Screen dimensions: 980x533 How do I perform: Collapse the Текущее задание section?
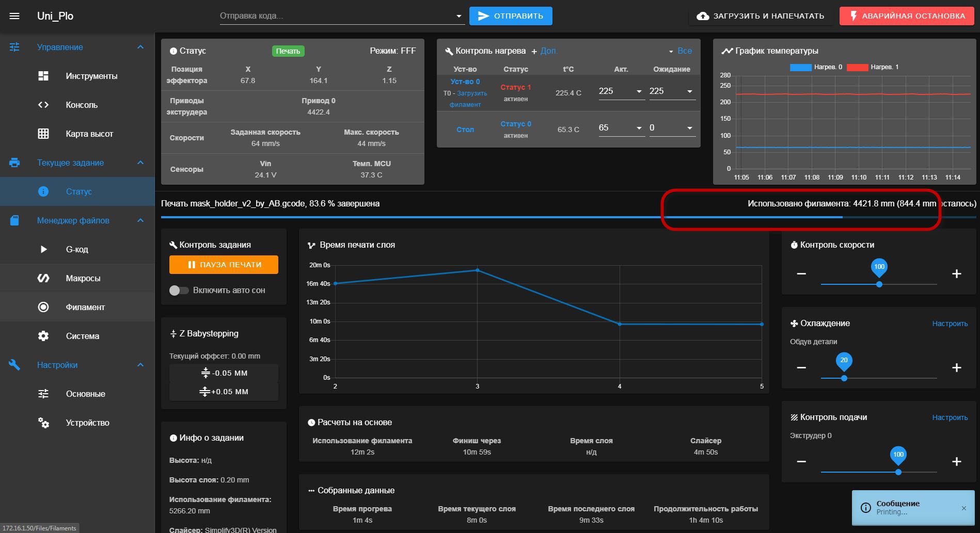140,163
